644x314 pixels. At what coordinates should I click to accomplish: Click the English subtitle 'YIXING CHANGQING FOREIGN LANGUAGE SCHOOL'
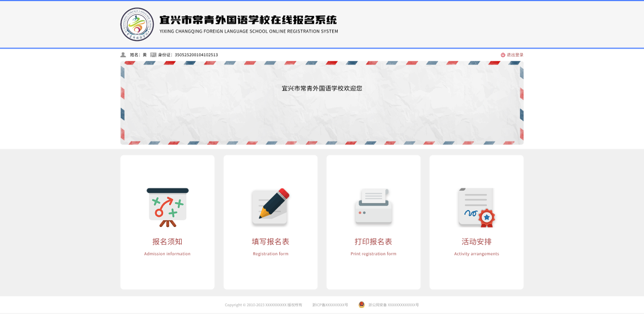214,31
